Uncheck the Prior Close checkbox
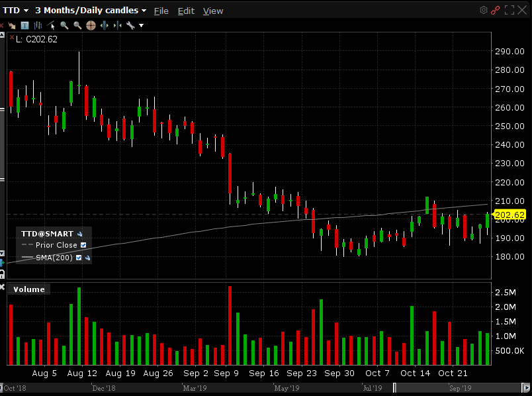The width and height of the screenshot is (532, 396). [x=83, y=245]
